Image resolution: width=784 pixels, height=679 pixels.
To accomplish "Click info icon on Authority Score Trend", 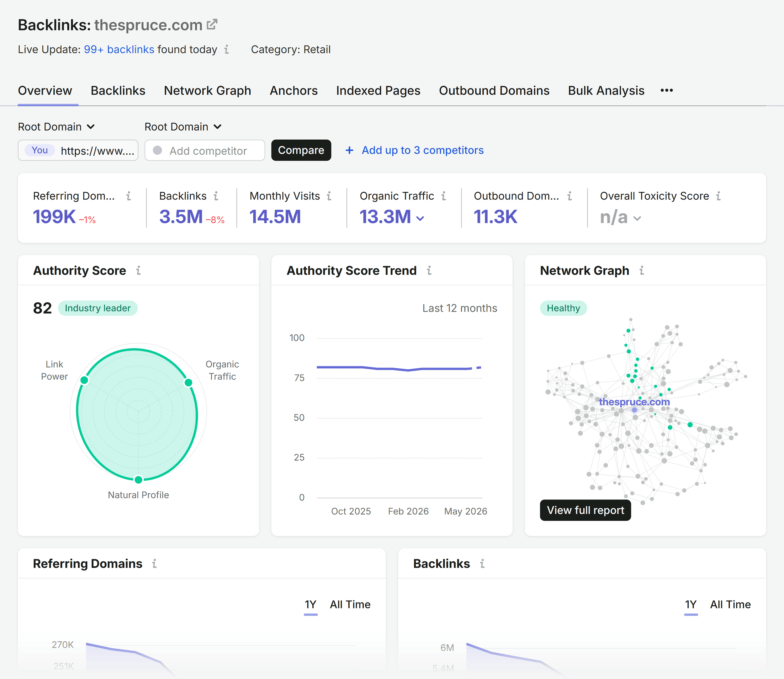I will (429, 270).
